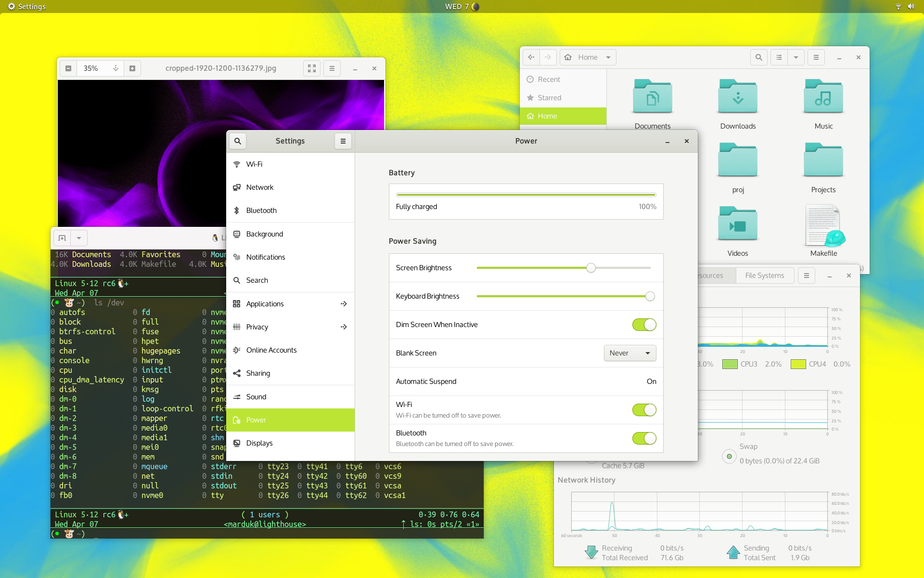924x578 pixels.
Task: Click image viewer fullscreen icon
Action: (x=312, y=68)
